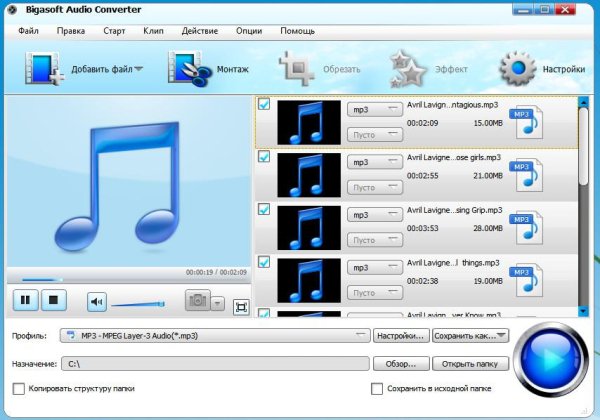Click the Монтаж label
Screen dimensions: 600x420
pyautogui.click(x=233, y=69)
